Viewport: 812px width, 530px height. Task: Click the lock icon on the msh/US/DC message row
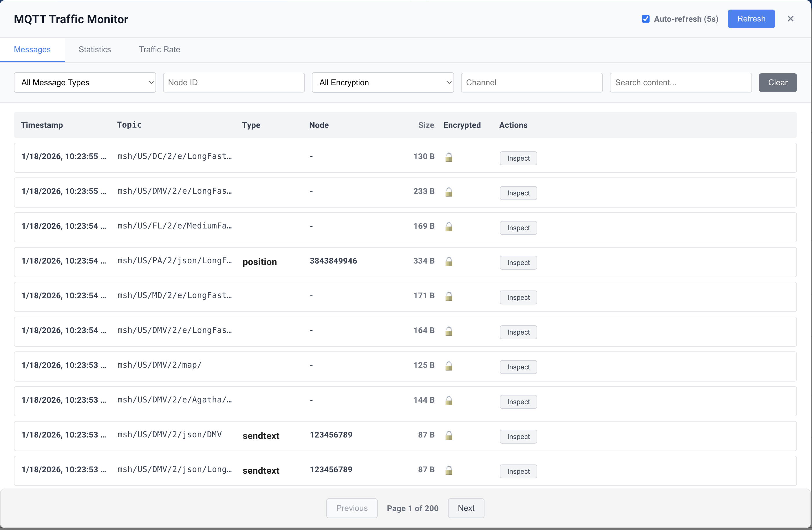tap(449, 157)
